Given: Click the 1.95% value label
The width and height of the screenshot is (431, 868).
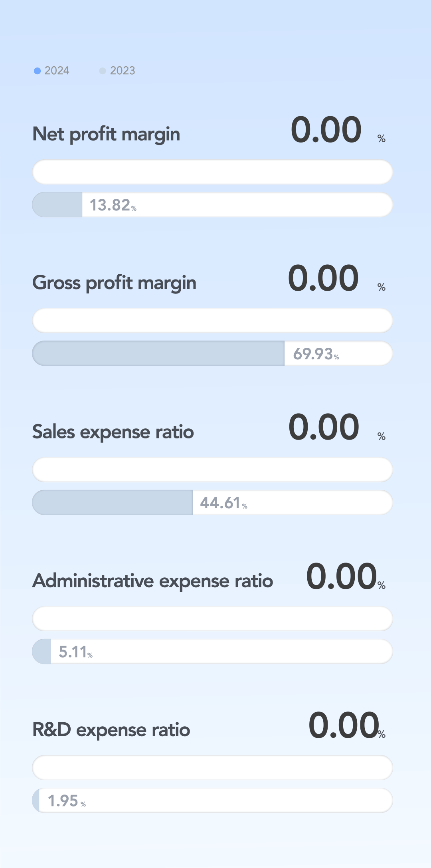Looking at the screenshot, I should click(x=66, y=801).
